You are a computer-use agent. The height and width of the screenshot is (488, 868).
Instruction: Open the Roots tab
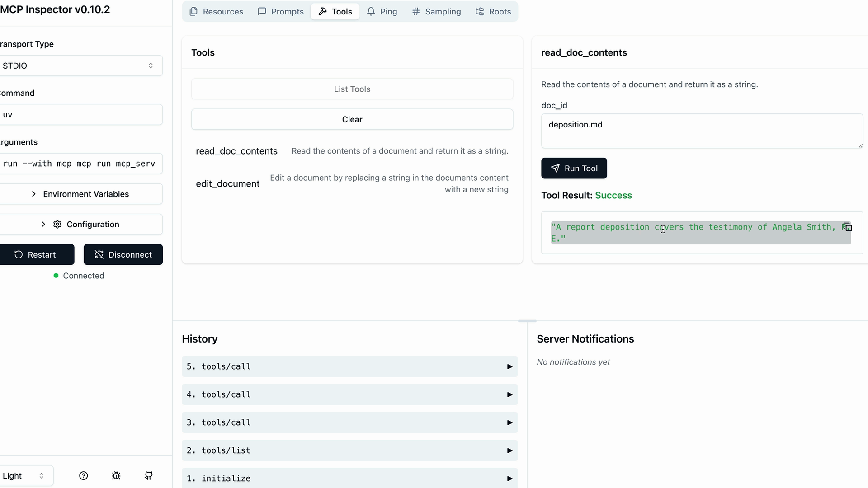coord(493,11)
